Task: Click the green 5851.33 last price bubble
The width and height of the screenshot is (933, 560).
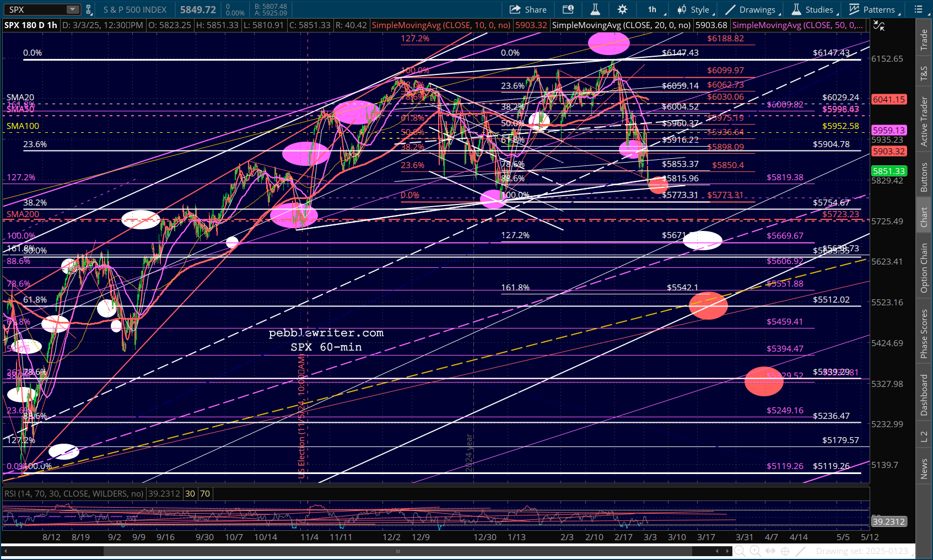Action: (889, 171)
